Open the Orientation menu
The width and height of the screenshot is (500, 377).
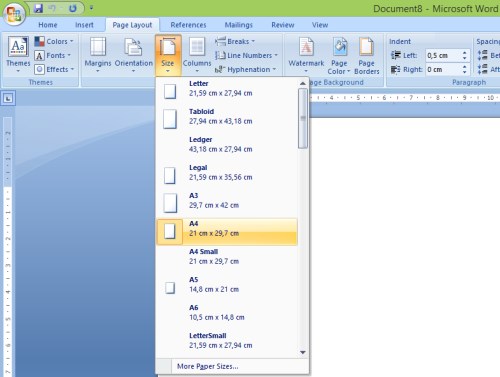[134, 55]
